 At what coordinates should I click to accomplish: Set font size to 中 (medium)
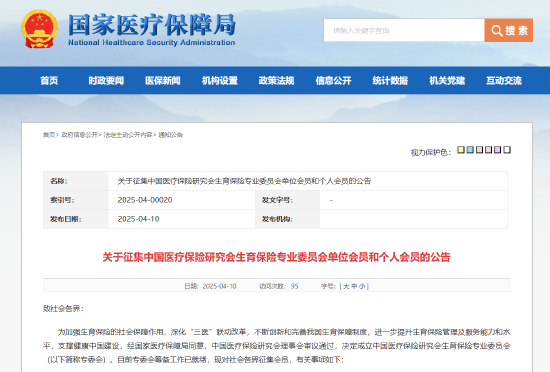[354, 286]
